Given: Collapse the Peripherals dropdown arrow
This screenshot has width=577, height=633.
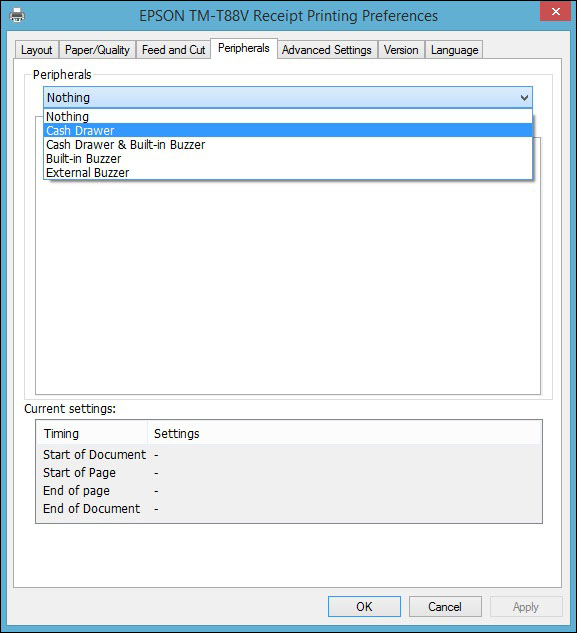Looking at the screenshot, I should pyautogui.click(x=524, y=97).
